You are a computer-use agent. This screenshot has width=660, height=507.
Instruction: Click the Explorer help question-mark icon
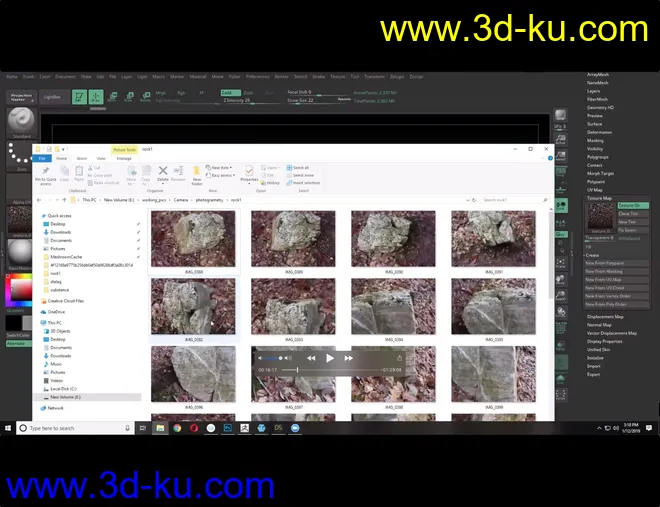pyautogui.click(x=550, y=158)
